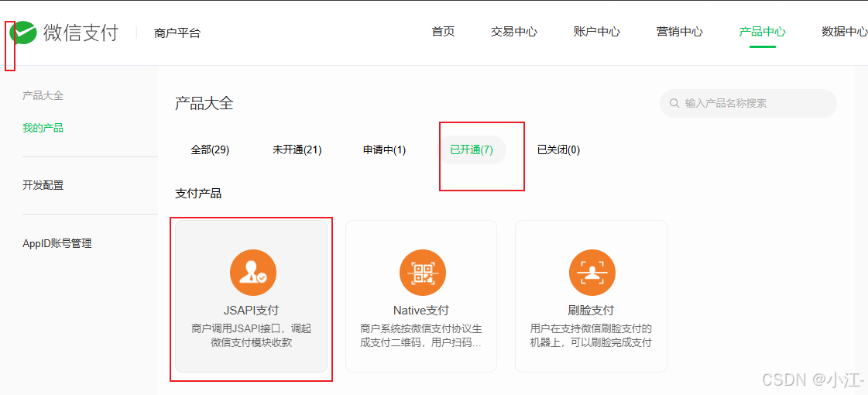Screen dimensions: 868x395
Task: Go to 交易中心 in top navigation
Action: click(513, 32)
